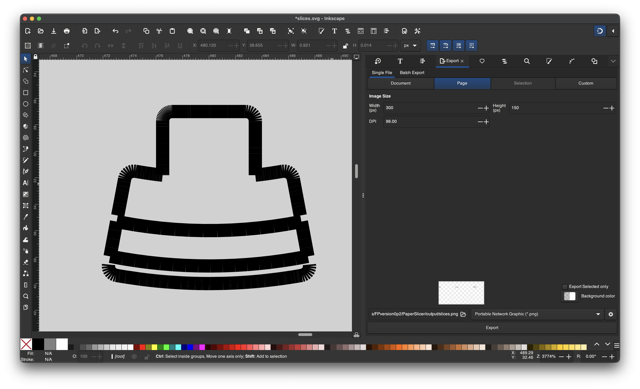Decrease export DPI with minus

tap(480, 122)
